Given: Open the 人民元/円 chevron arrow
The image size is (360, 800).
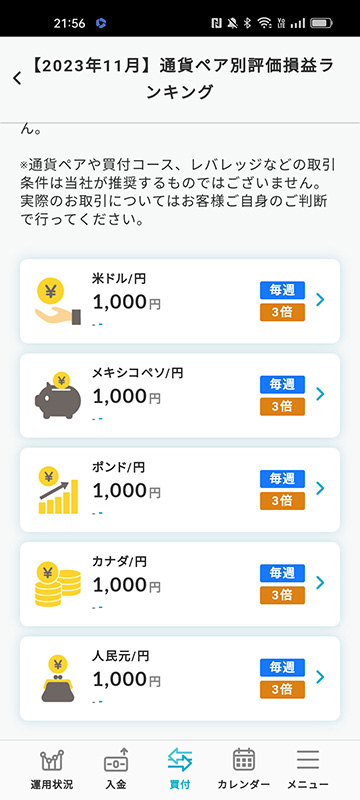Looking at the screenshot, I should pos(320,677).
